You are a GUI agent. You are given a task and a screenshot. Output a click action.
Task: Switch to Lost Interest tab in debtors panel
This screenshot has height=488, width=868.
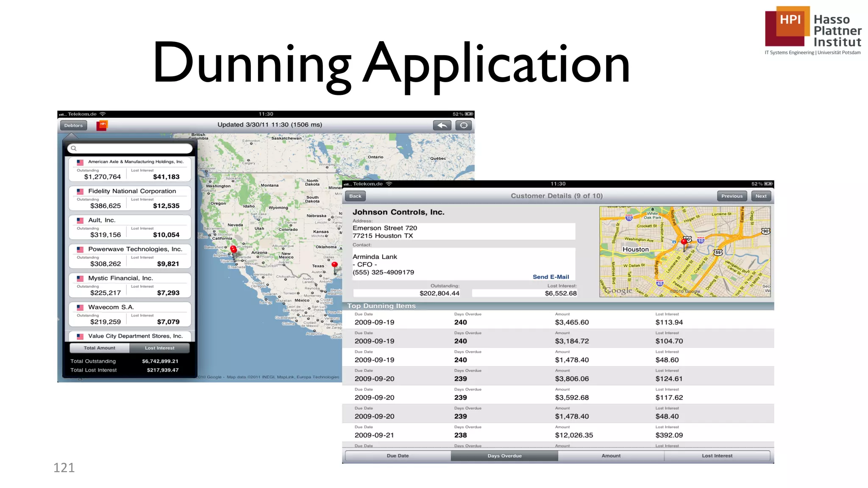[x=159, y=348]
